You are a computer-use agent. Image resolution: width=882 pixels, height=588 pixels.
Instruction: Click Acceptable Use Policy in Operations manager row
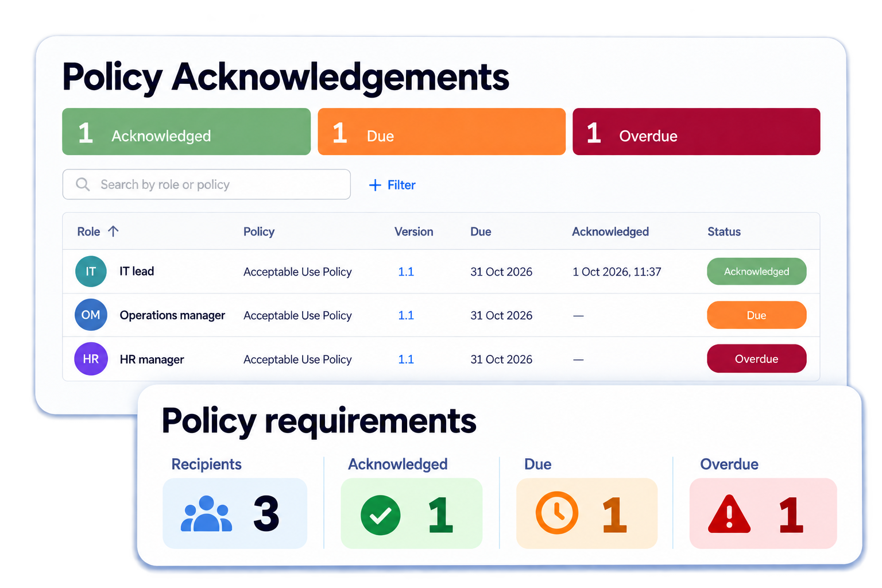point(297,315)
